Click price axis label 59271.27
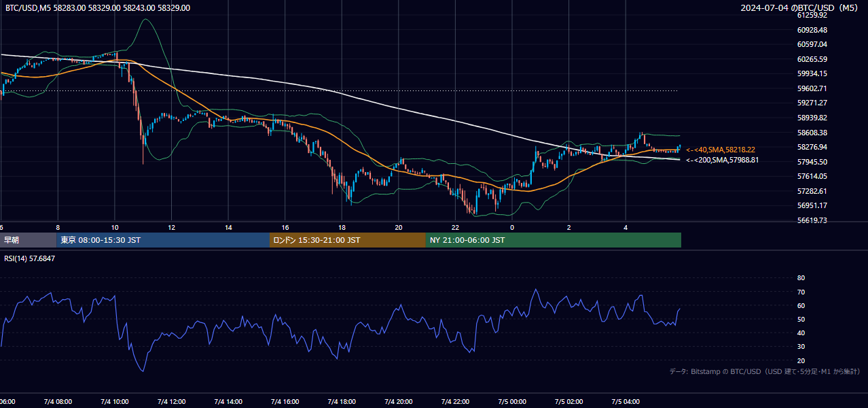This screenshot has height=408, width=868. (812, 103)
